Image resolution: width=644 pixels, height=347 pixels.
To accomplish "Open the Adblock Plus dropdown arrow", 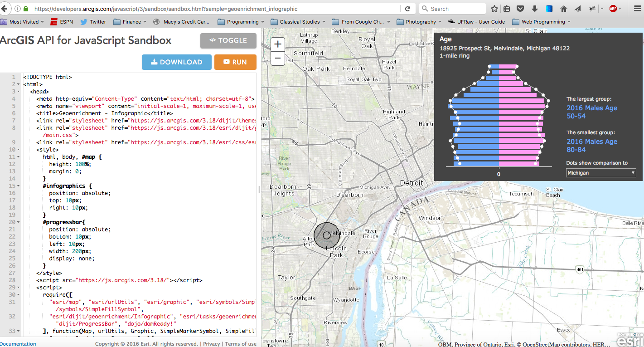I will click(x=620, y=9).
